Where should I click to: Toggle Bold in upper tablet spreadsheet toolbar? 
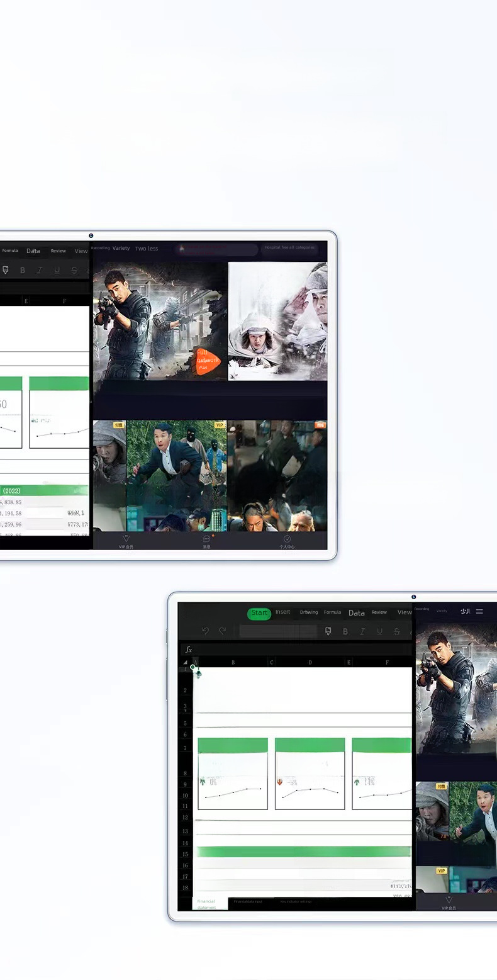pyautogui.click(x=22, y=270)
